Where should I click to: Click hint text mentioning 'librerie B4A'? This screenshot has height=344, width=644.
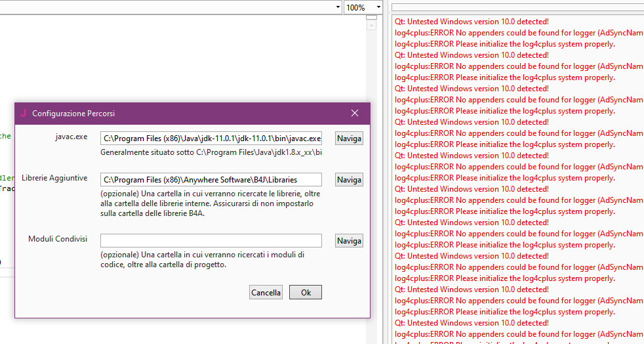211,204
